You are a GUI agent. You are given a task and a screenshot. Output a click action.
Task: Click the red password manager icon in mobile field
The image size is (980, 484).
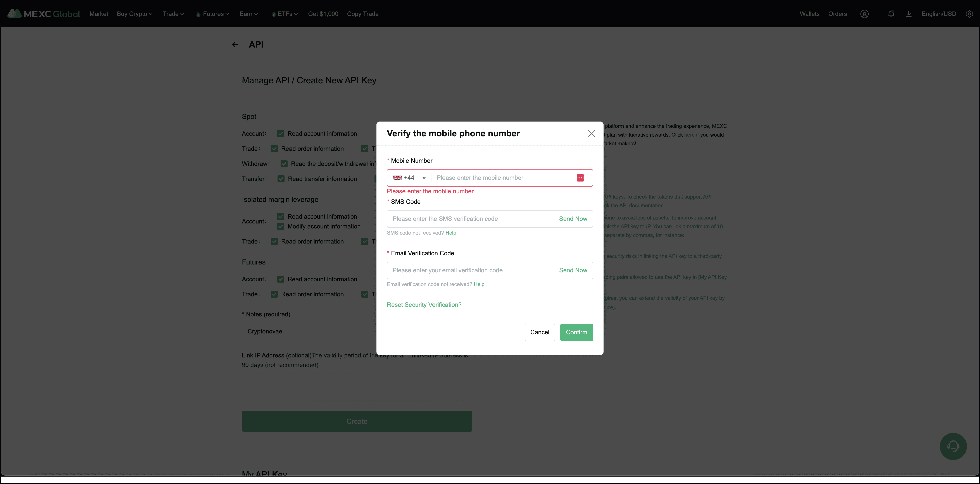point(580,178)
